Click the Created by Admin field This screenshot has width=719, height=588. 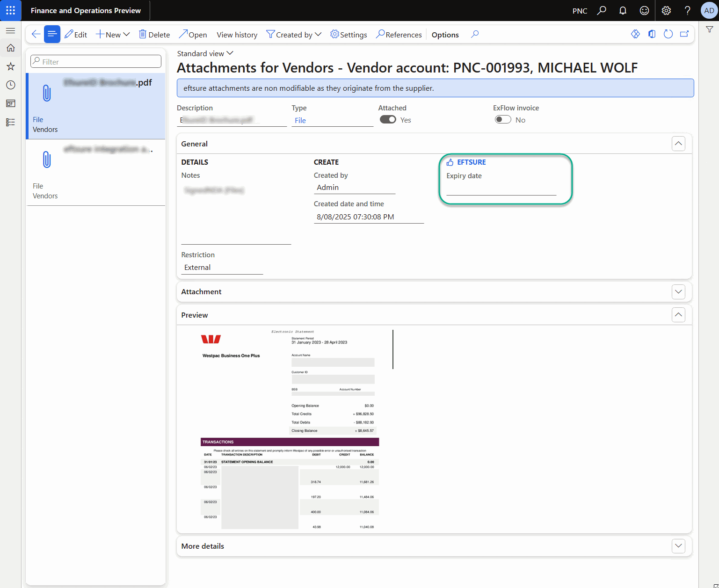tap(355, 188)
